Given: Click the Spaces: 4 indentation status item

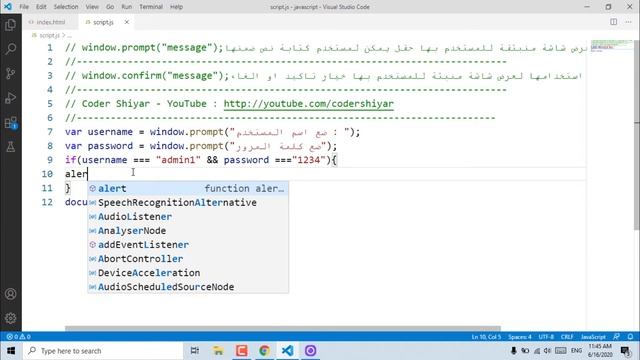Looking at the screenshot, I should point(520,337).
